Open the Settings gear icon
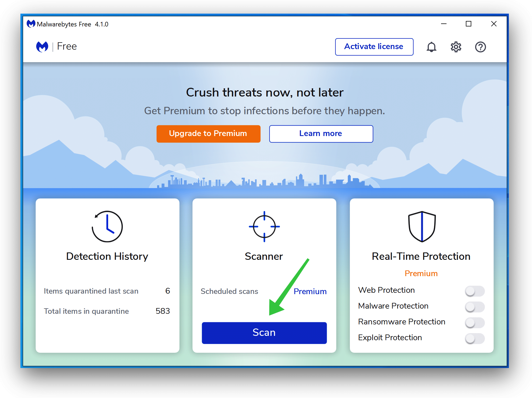 click(455, 46)
